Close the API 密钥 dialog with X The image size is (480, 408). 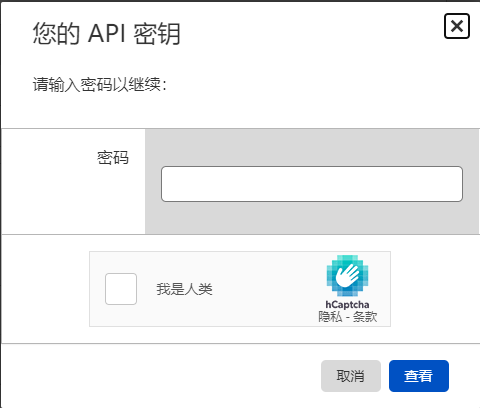(457, 26)
